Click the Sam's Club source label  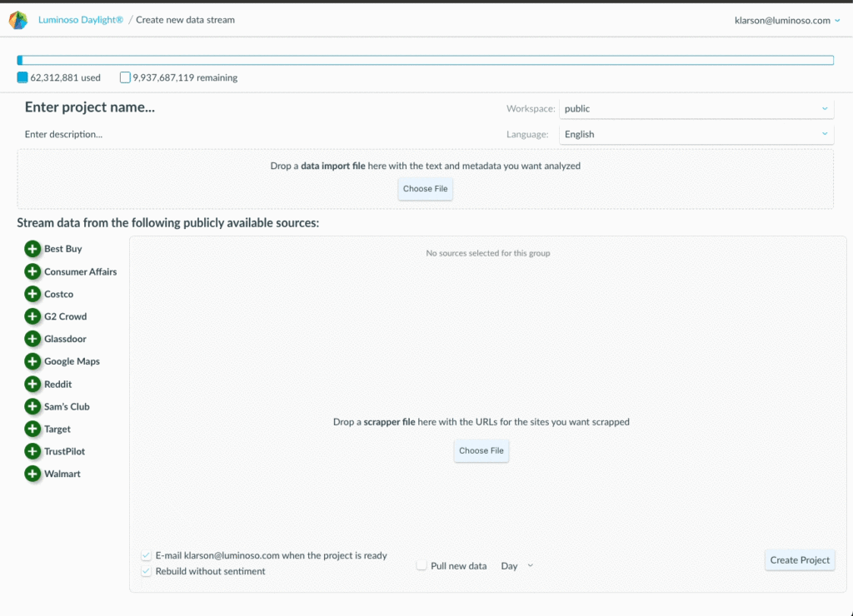pyautogui.click(x=67, y=407)
